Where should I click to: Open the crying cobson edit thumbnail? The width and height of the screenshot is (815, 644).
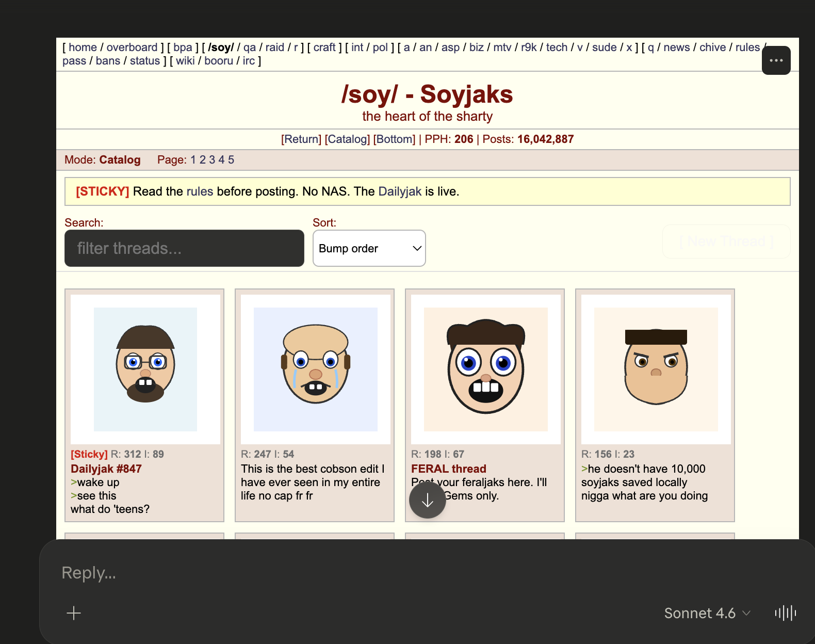click(x=315, y=369)
